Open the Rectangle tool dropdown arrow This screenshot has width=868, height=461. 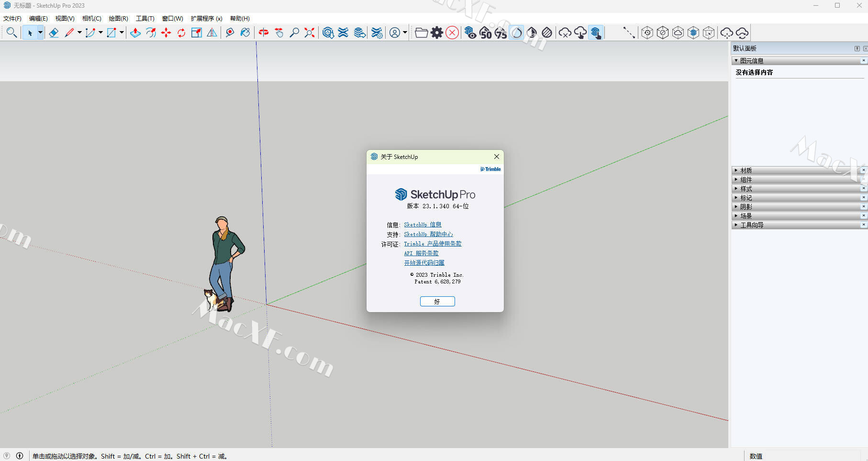pos(122,33)
